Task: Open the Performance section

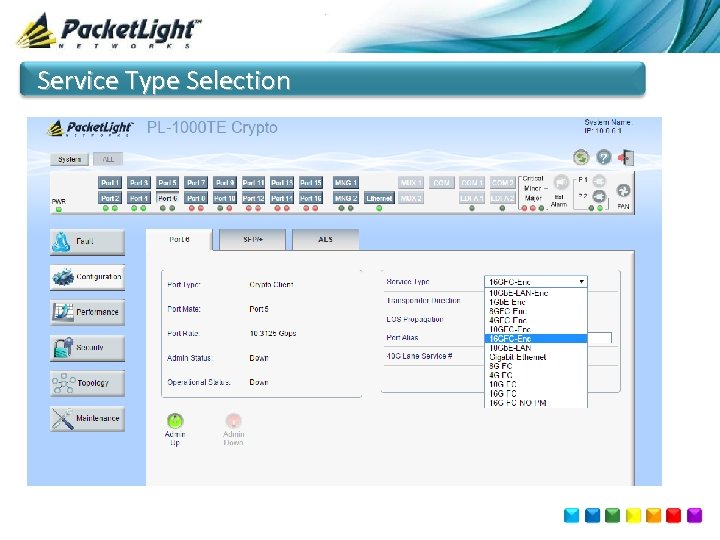Action: point(87,312)
